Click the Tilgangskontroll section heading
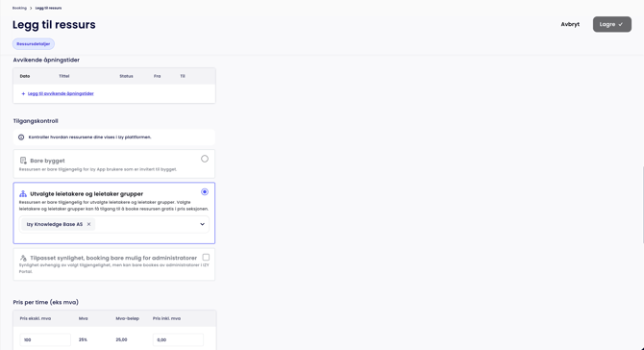The height and width of the screenshot is (350, 644). (36, 121)
